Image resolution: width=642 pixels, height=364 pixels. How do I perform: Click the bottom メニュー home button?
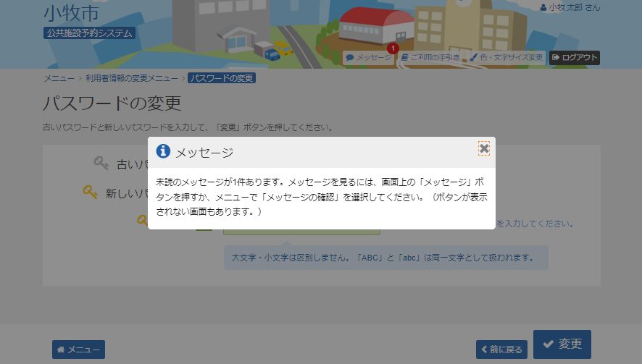pyautogui.click(x=78, y=350)
